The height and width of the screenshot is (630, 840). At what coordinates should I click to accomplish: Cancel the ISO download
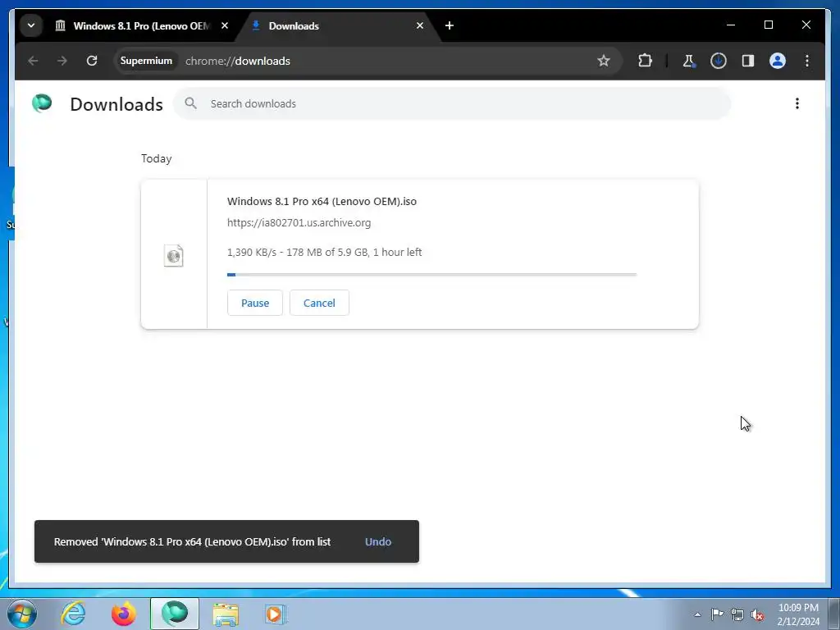click(319, 303)
